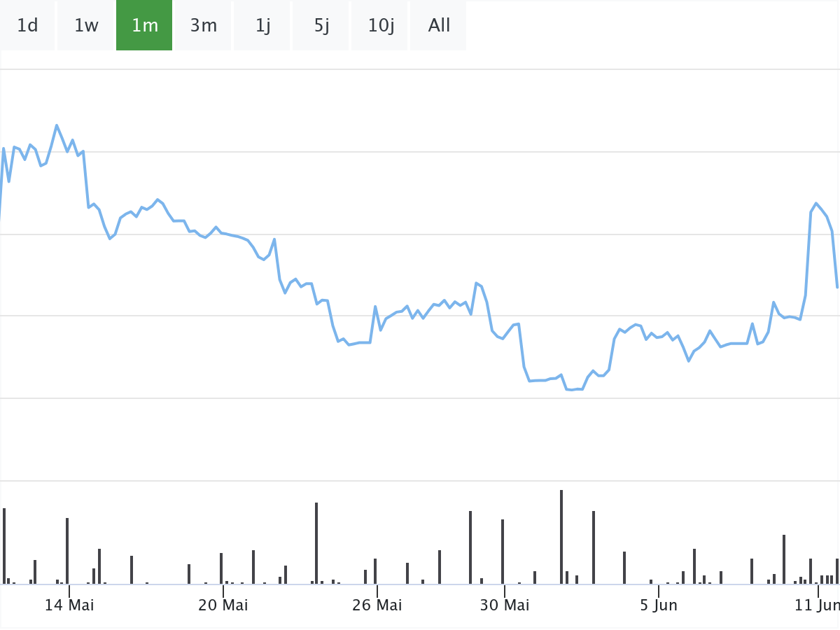
Task: Click the tallest volume bar
Action: click(561, 536)
